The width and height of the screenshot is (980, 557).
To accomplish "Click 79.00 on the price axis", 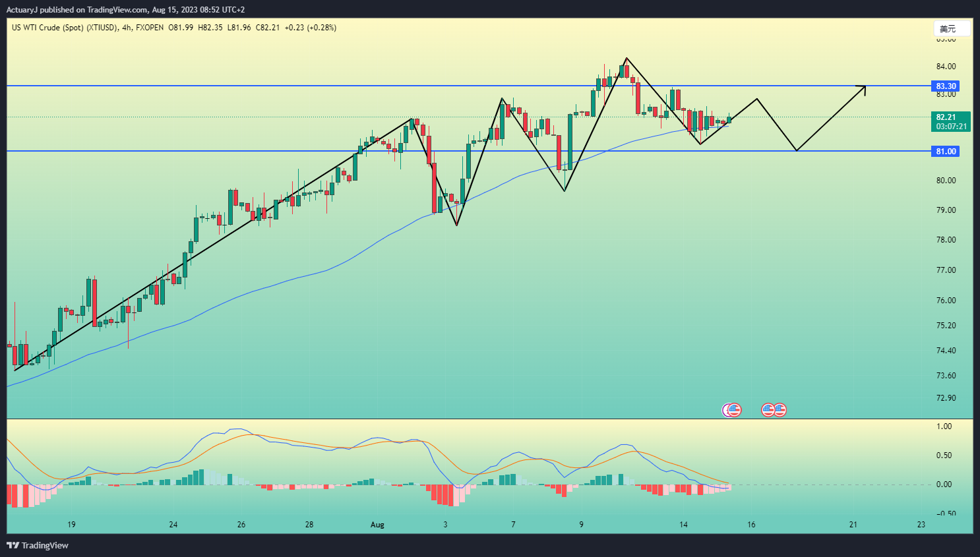I will click(x=946, y=210).
